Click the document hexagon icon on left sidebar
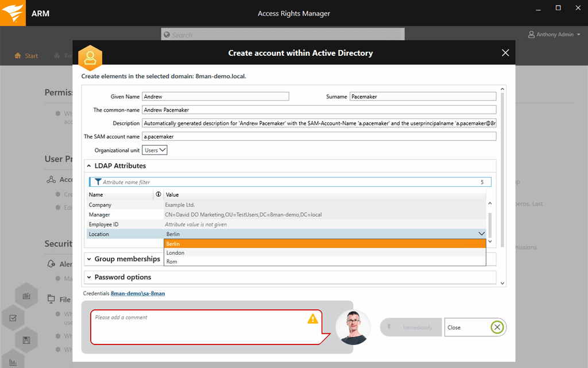The width and height of the screenshot is (588, 368). pyautogui.click(x=26, y=295)
